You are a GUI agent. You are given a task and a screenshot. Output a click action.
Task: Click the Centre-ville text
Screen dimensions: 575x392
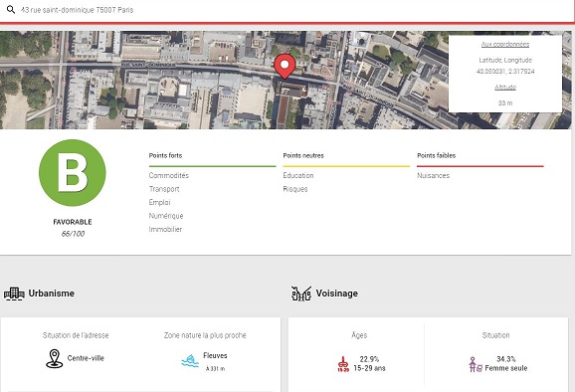coord(86,358)
